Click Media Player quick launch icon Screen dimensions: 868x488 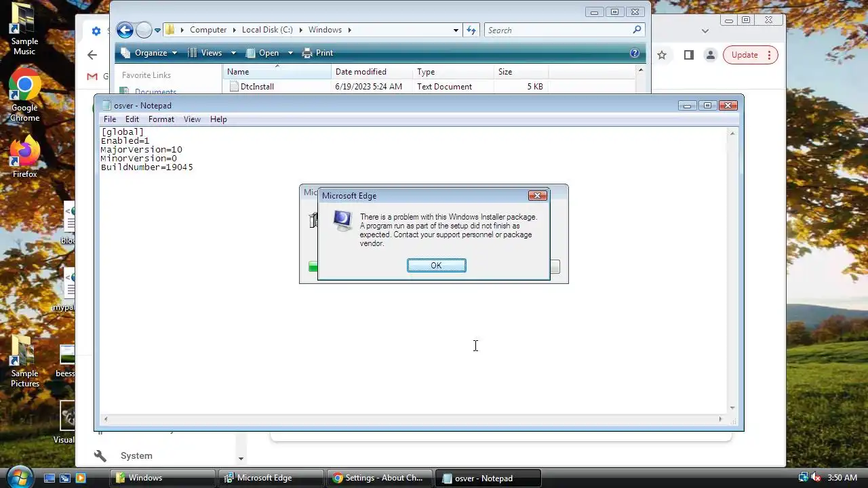81,478
